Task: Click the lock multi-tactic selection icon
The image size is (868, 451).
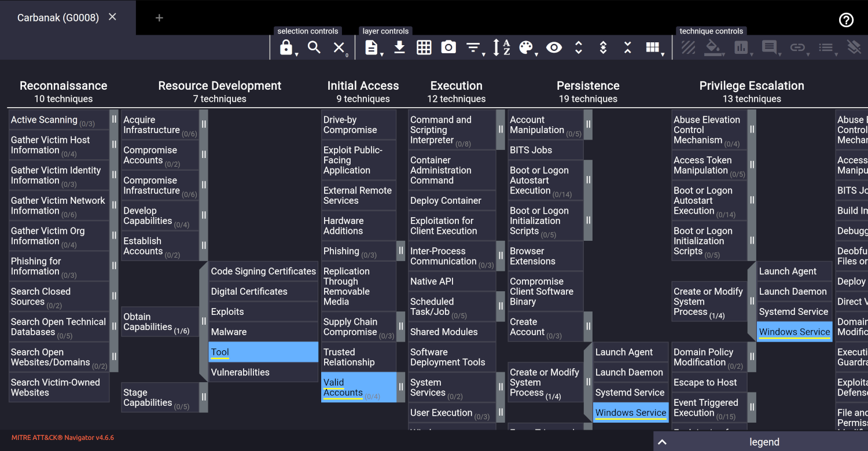Action: (286, 47)
